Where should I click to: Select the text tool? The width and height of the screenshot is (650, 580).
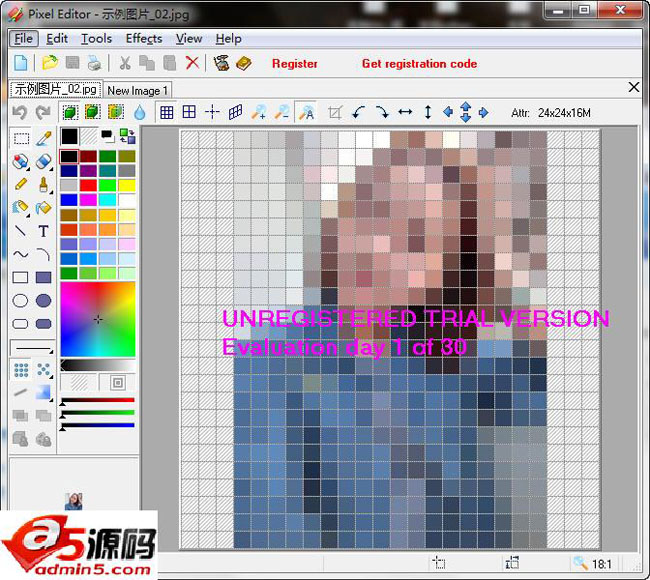click(44, 231)
